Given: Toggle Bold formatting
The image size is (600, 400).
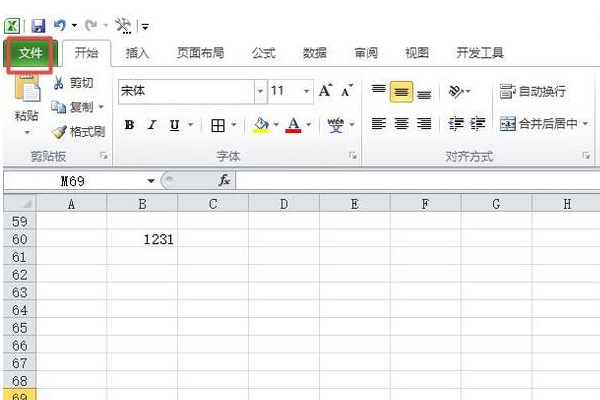Looking at the screenshot, I should pyautogui.click(x=129, y=125).
